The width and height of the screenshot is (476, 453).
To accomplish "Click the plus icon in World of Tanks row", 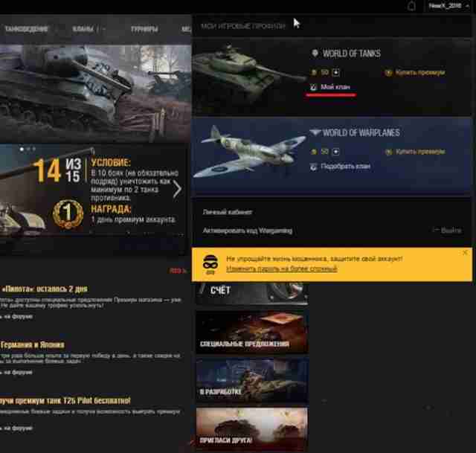I will pyautogui.click(x=335, y=72).
